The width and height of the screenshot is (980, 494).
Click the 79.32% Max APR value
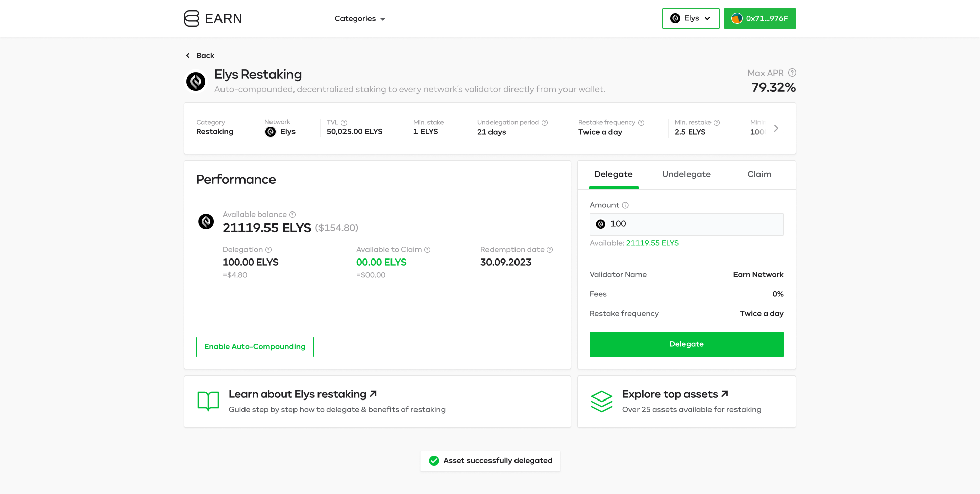click(x=773, y=88)
